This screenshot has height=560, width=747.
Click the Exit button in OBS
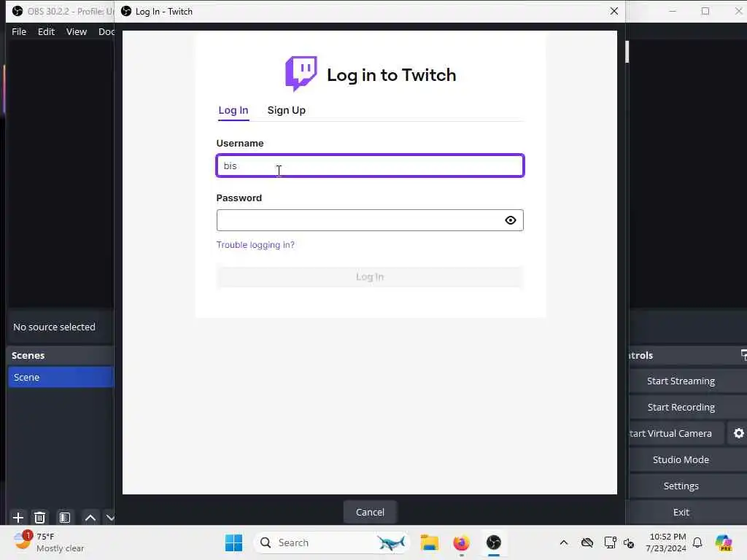pos(681,512)
